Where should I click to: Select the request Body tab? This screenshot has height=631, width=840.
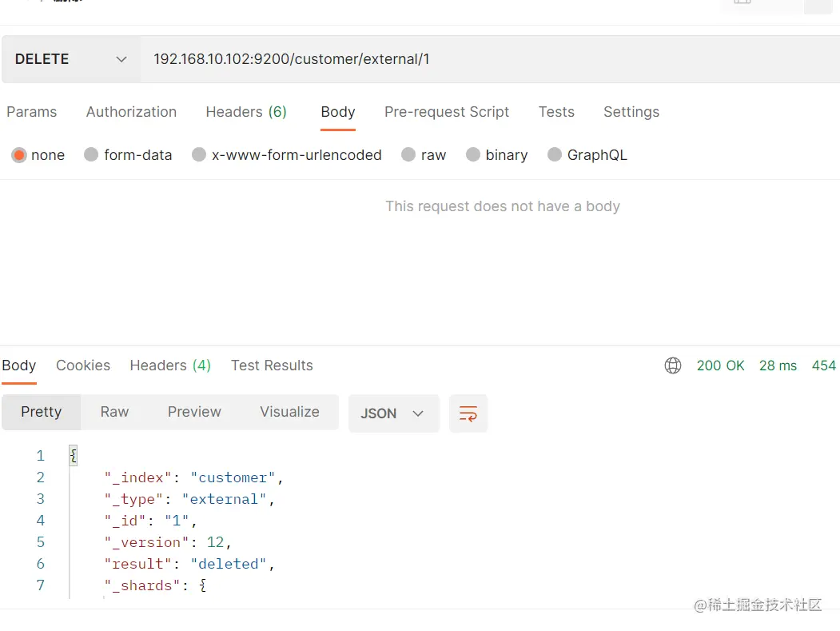(338, 111)
